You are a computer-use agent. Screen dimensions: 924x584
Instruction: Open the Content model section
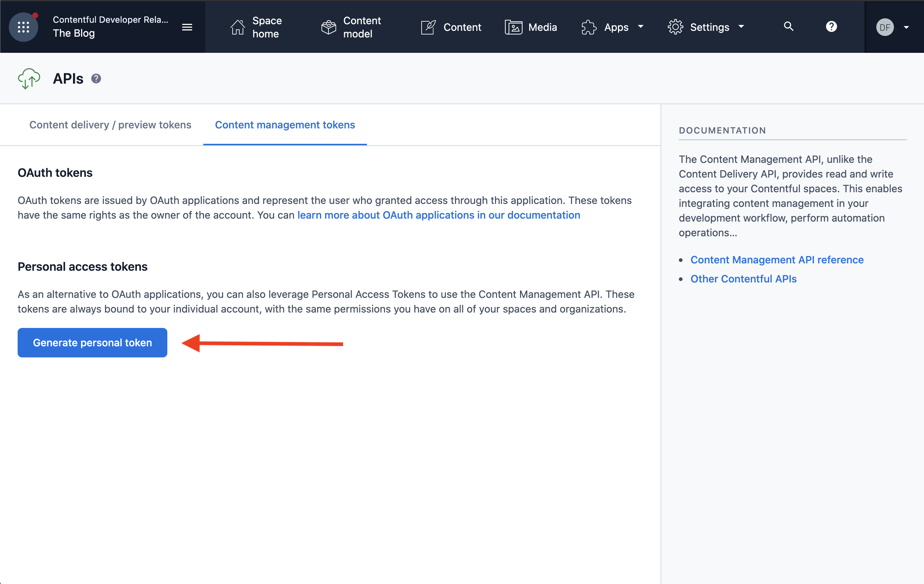coord(362,27)
